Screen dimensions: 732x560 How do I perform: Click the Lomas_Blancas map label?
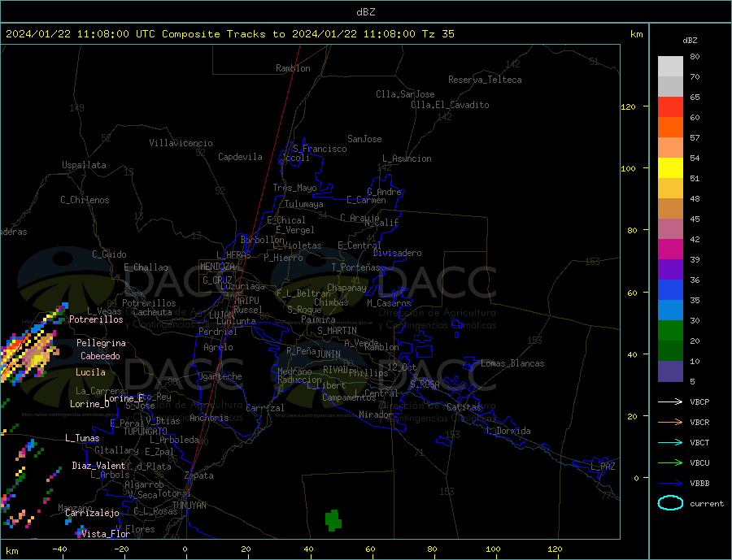tap(512, 363)
